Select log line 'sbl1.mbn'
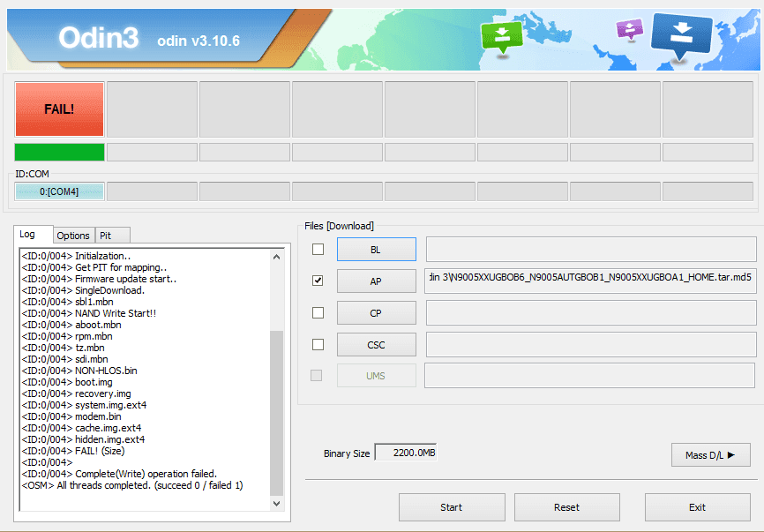Screen dimensions: 764x532 (x=67, y=302)
